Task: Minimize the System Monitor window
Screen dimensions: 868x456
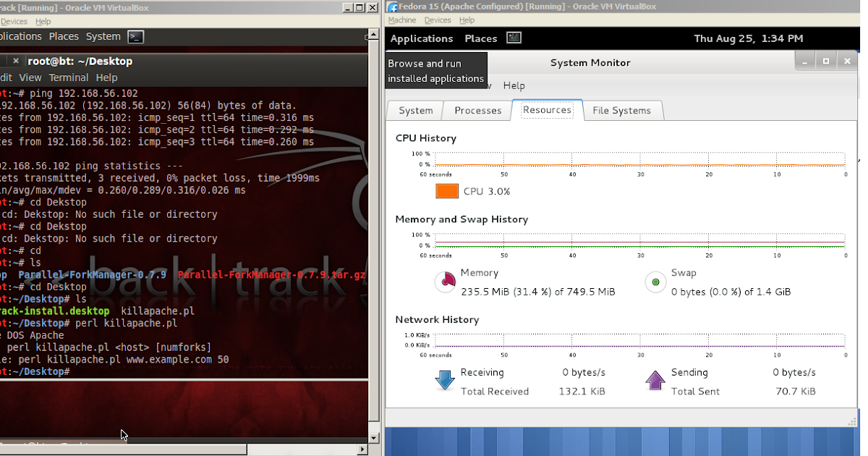Action: click(x=804, y=62)
